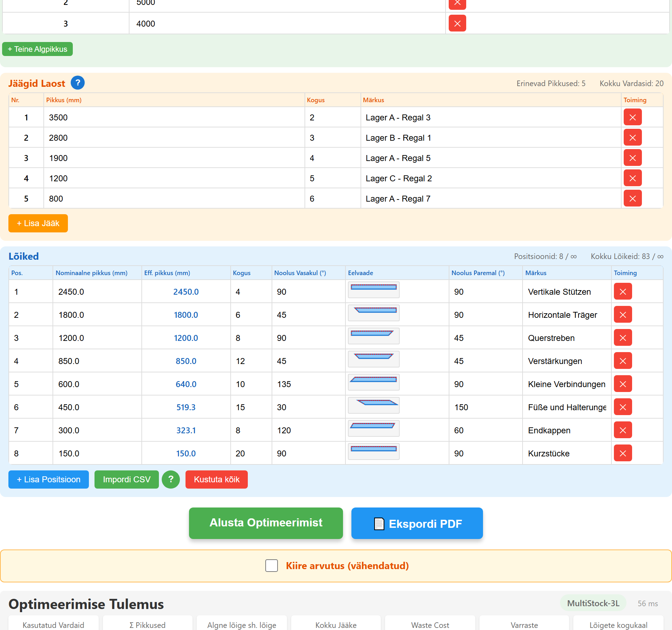Screen dimensions: 672x630
Task: Remove cut position Kurzstücke
Action: click(x=623, y=453)
